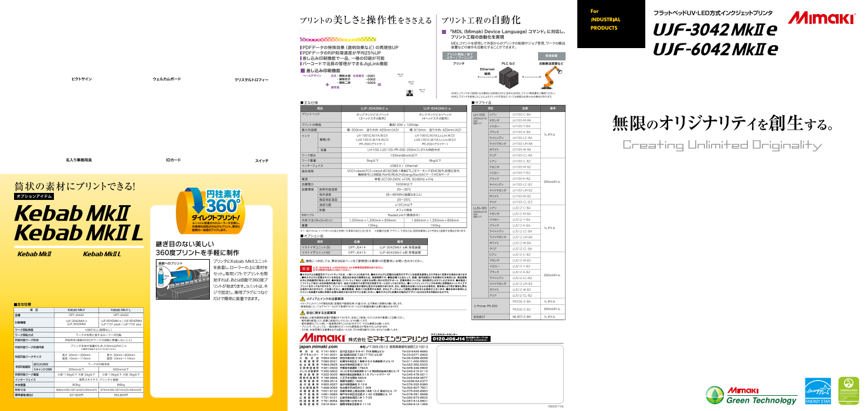Click the UJF-3042MkII e column header
The width and height of the screenshot is (868, 411).
tap(381, 108)
